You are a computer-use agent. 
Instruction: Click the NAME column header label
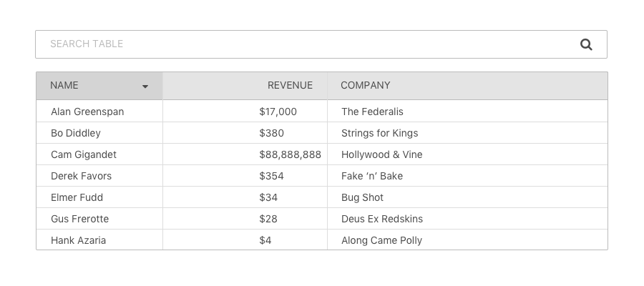click(x=64, y=85)
